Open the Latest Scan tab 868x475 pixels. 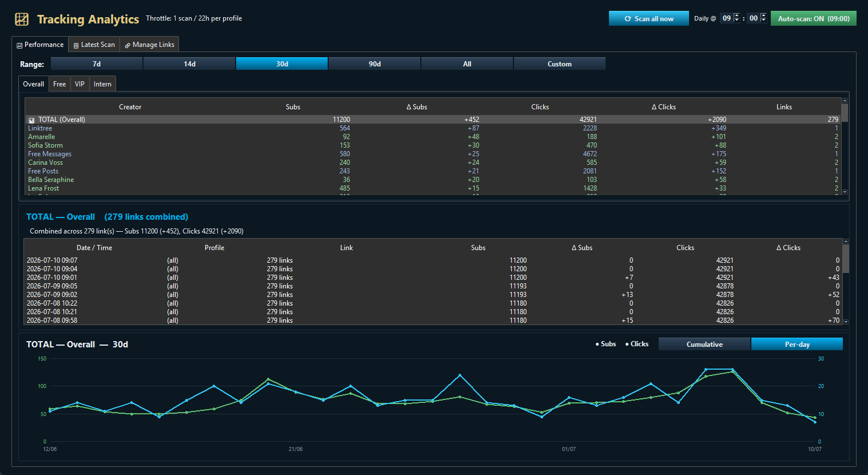coord(94,45)
